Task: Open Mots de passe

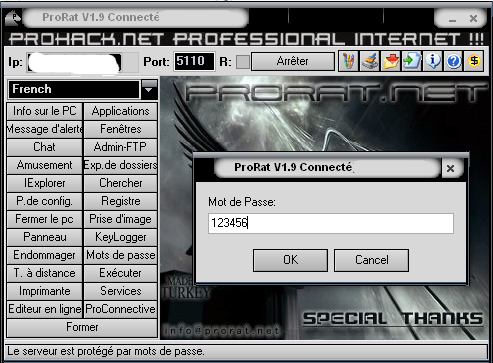Action: coord(120,255)
